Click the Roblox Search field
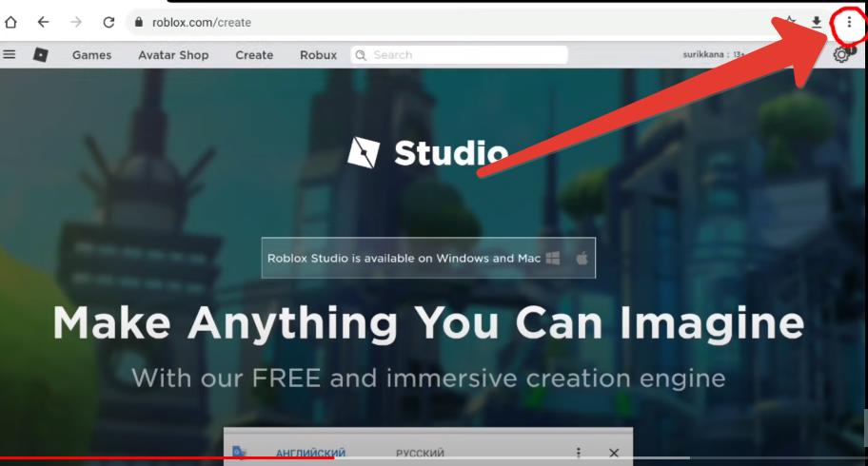 459,55
